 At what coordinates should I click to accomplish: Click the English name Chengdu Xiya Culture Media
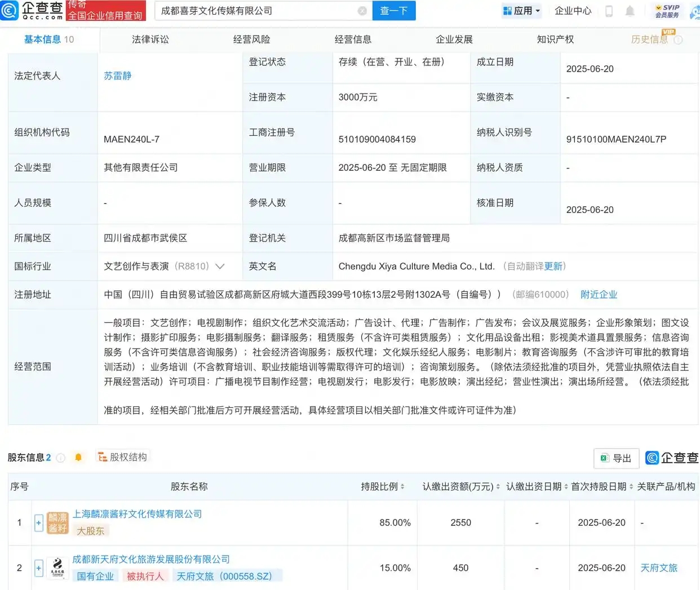tap(417, 267)
